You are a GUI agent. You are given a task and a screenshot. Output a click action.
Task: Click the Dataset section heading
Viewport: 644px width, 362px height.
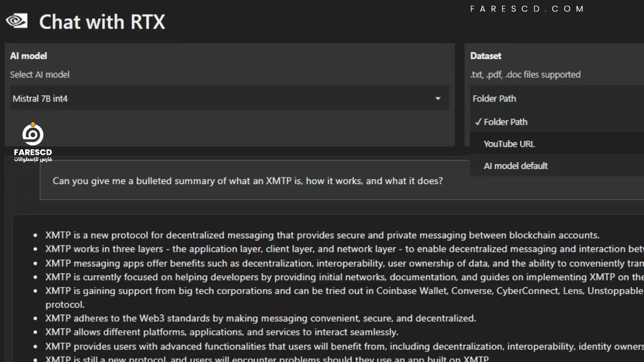(x=486, y=56)
